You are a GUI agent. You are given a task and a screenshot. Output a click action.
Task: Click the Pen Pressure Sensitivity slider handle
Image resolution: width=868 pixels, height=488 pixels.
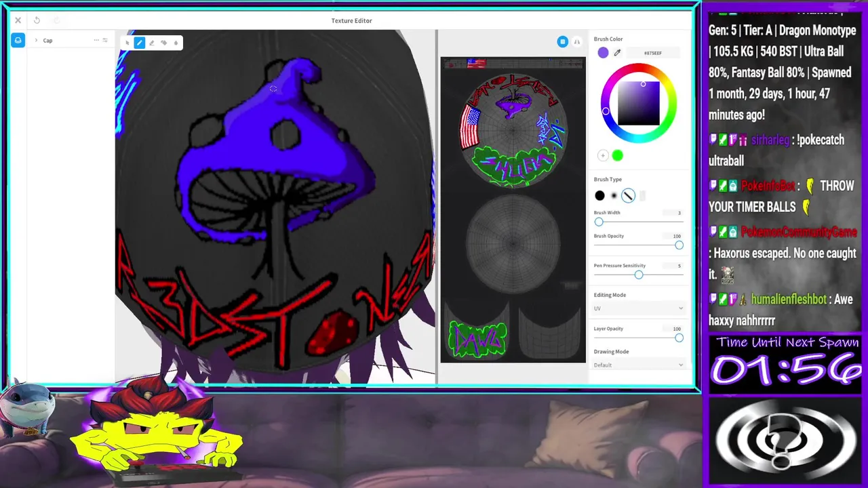pyautogui.click(x=638, y=274)
